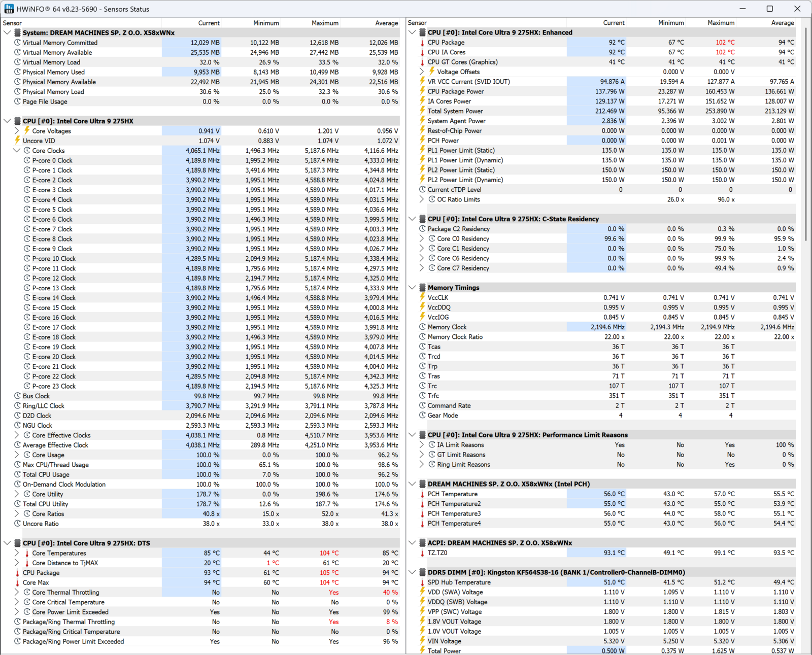This screenshot has height=655, width=812.
Task: Expand the OC Ratio Limits row
Action: coord(422,199)
